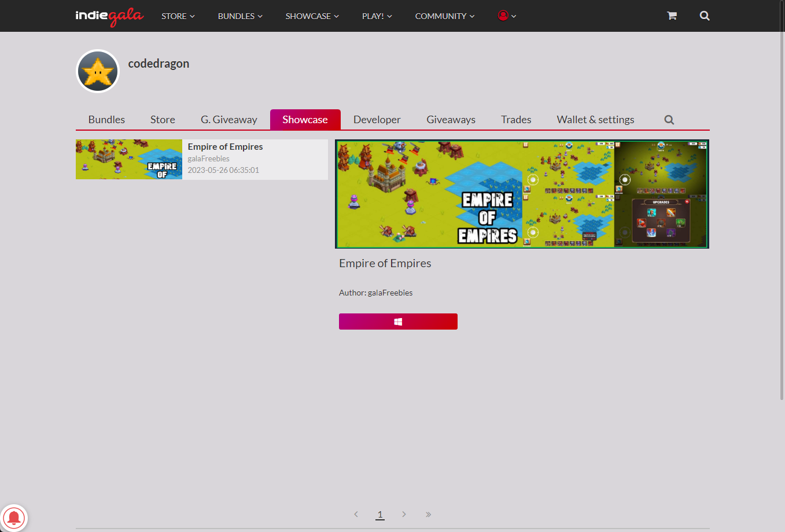Open the shopping cart icon
Viewport: 785px width, 532px height.
tap(672, 16)
